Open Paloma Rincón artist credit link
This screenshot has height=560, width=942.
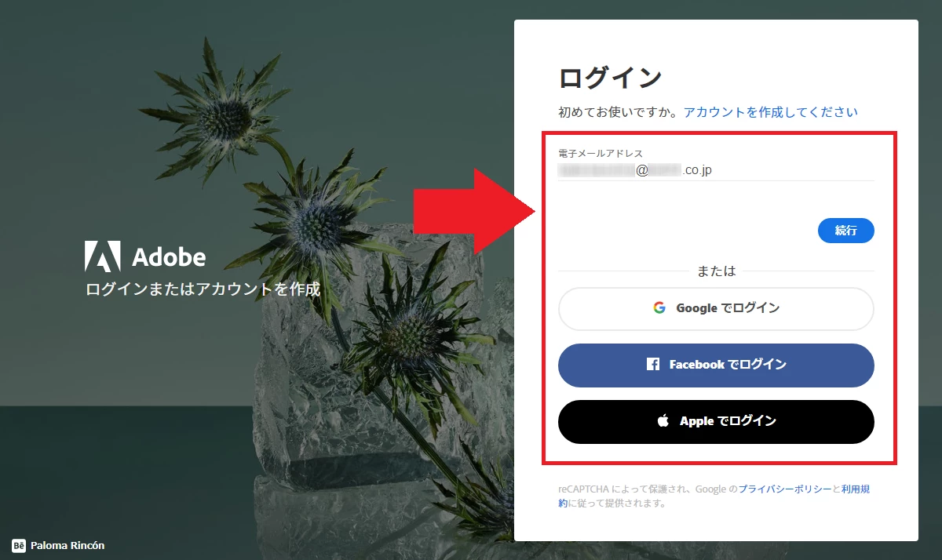(x=68, y=545)
